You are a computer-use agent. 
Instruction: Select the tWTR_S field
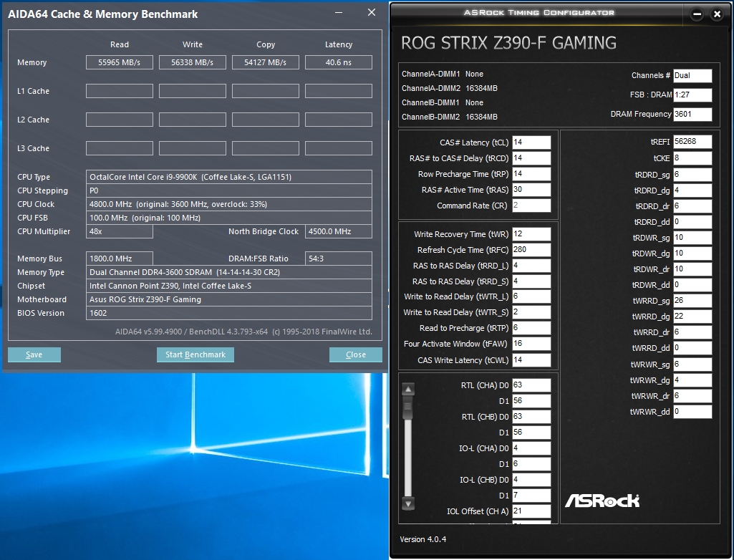(x=531, y=312)
